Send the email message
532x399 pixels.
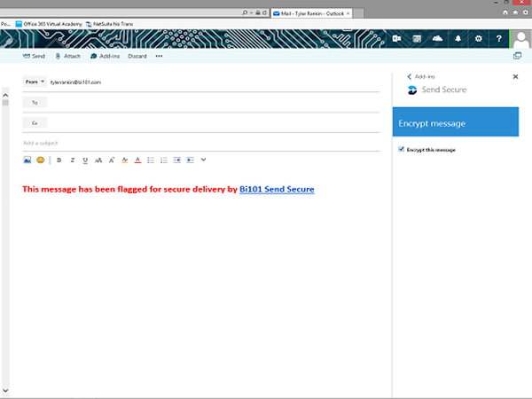coord(34,56)
